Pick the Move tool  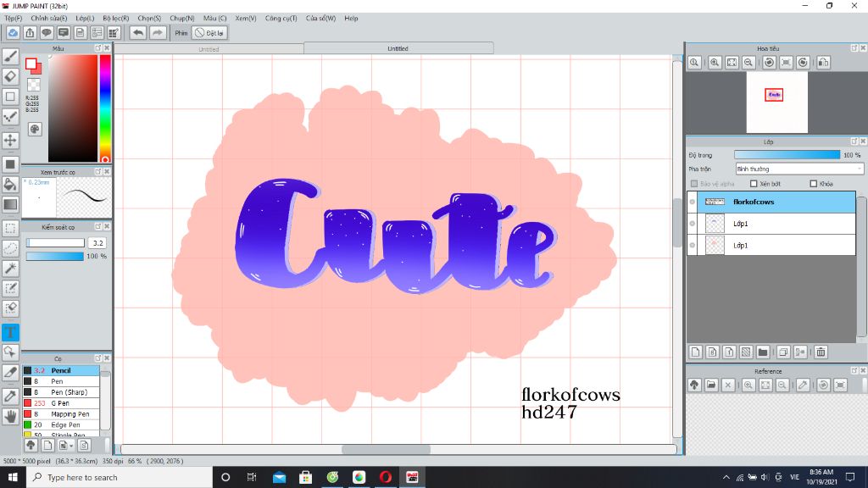tap(10, 140)
